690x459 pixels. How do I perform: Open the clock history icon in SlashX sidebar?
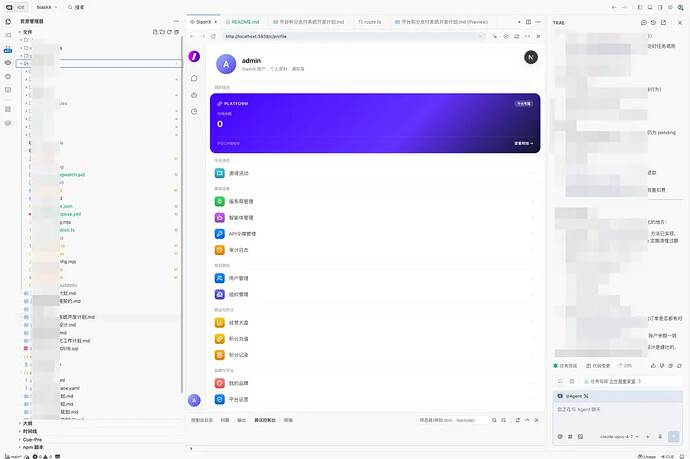coord(194,112)
